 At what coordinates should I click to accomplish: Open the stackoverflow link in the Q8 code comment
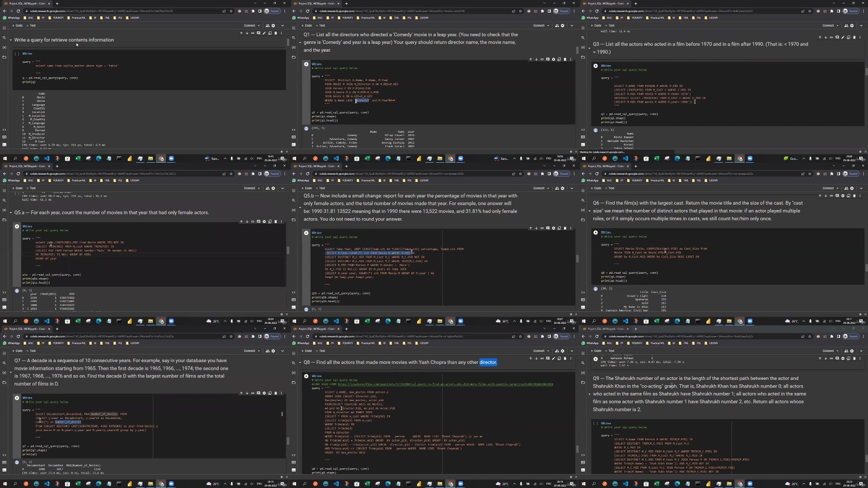[x=445, y=384]
